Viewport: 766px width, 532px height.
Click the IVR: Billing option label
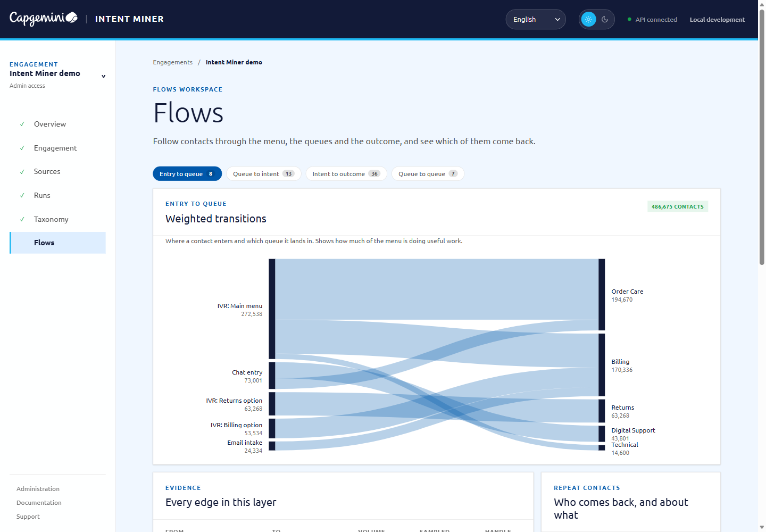click(236, 425)
